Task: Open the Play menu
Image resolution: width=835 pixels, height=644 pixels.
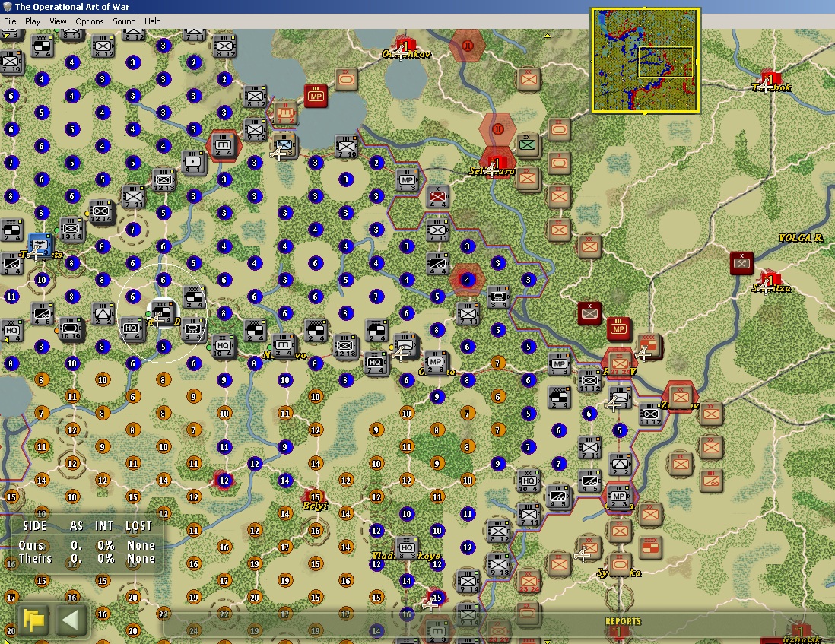Action: click(x=33, y=21)
